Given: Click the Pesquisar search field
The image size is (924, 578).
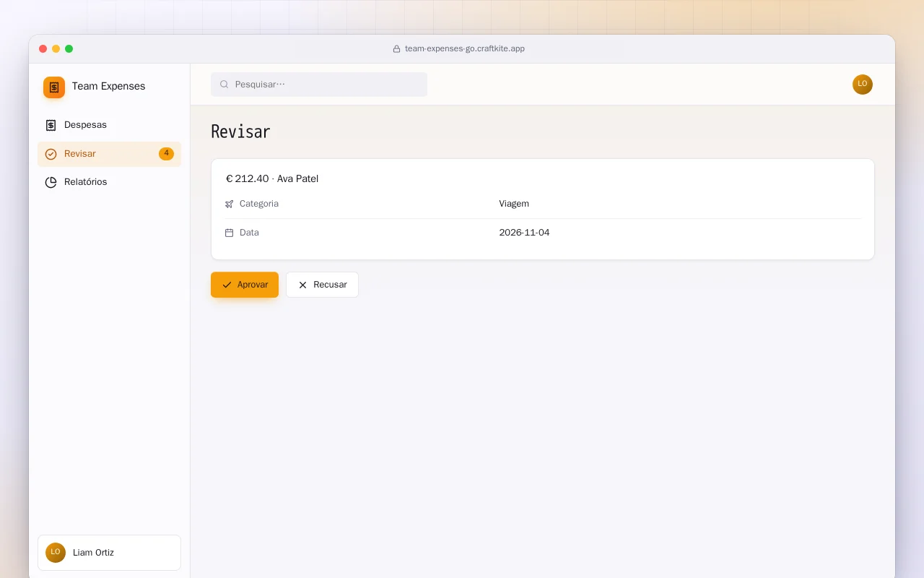Looking at the screenshot, I should [x=319, y=85].
